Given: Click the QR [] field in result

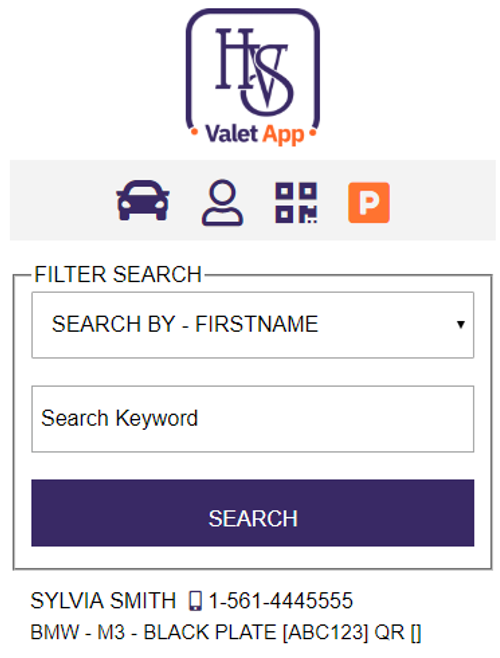Looking at the screenshot, I should (x=398, y=632).
